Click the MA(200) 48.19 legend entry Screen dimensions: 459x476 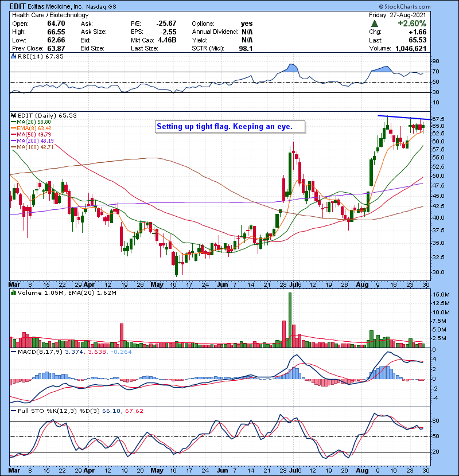(33, 141)
